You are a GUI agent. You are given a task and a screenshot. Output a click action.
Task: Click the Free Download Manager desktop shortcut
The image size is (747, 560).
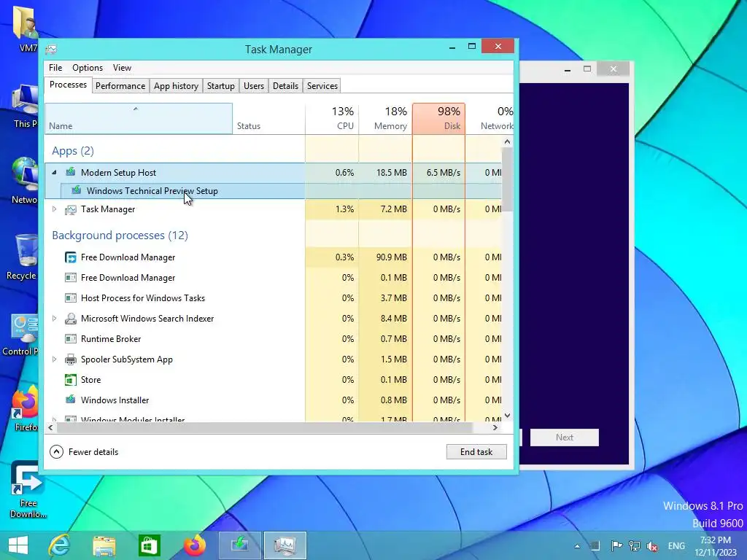pos(28,491)
